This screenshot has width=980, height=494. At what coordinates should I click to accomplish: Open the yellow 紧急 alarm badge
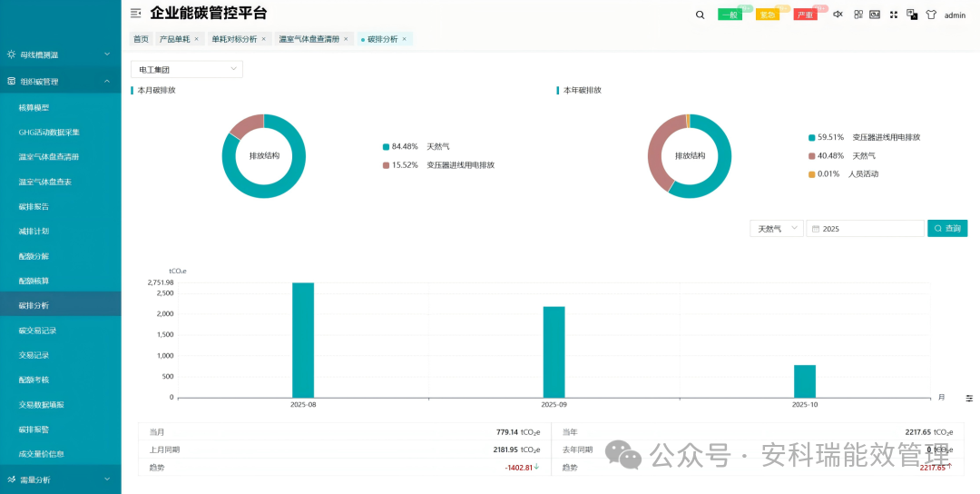point(768,15)
